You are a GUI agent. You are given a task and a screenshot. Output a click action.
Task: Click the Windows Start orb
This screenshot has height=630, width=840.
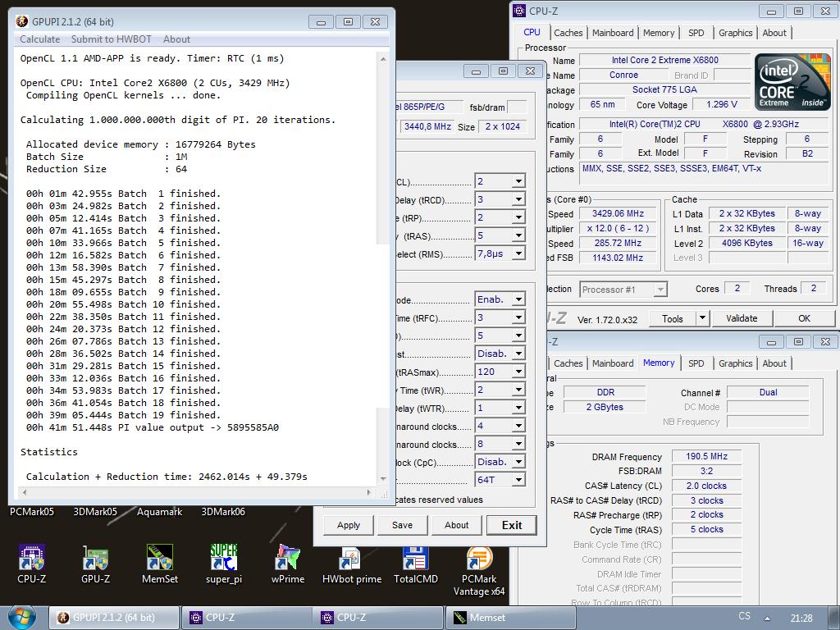point(22,617)
